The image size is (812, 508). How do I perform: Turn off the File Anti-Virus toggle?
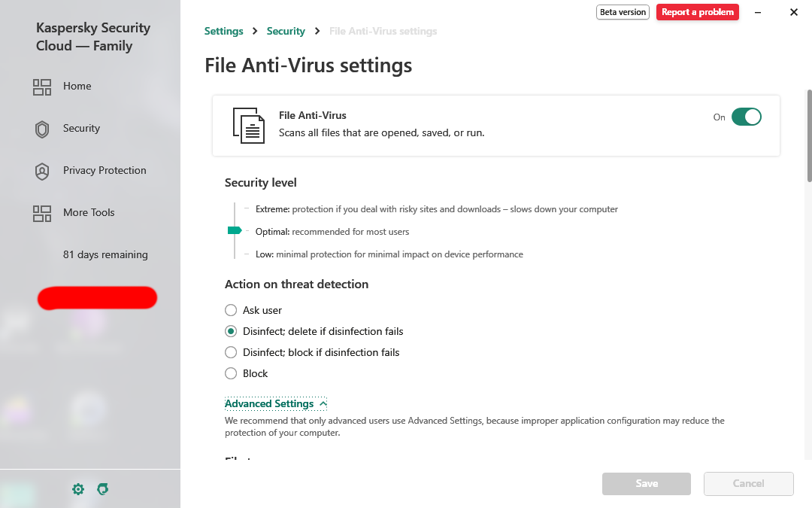746,117
